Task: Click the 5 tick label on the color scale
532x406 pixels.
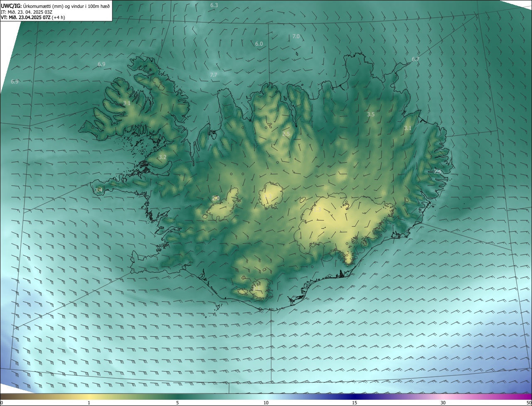Action: [177, 403]
